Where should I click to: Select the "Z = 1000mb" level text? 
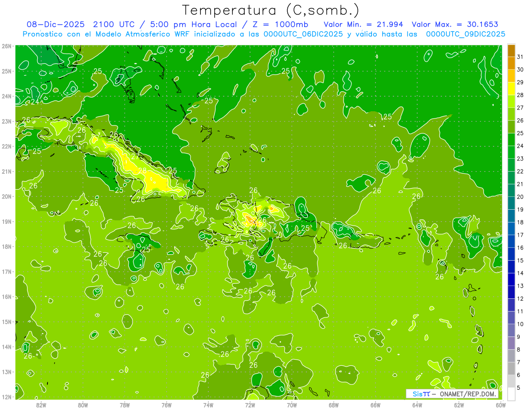pyautogui.click(x=280, y=24)
